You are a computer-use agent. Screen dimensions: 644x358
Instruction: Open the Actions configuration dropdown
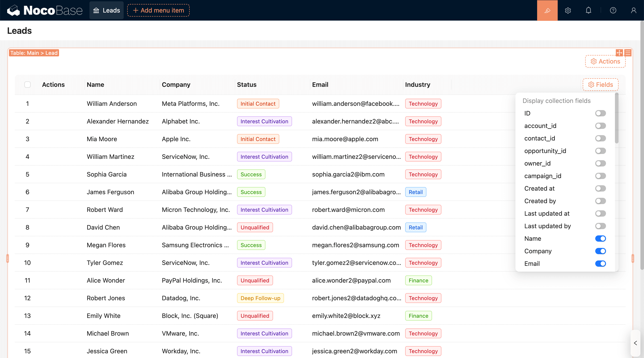(x=605, y=61)
